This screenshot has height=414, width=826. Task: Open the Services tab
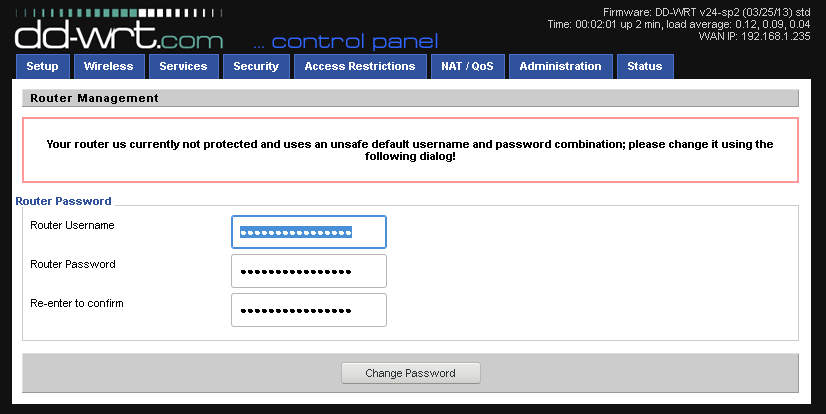(183, 66)
